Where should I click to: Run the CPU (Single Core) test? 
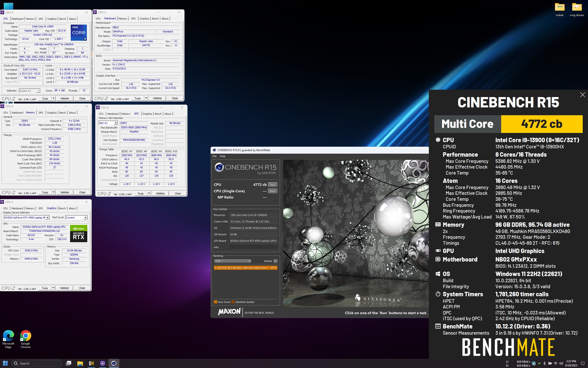pos(272,191)
